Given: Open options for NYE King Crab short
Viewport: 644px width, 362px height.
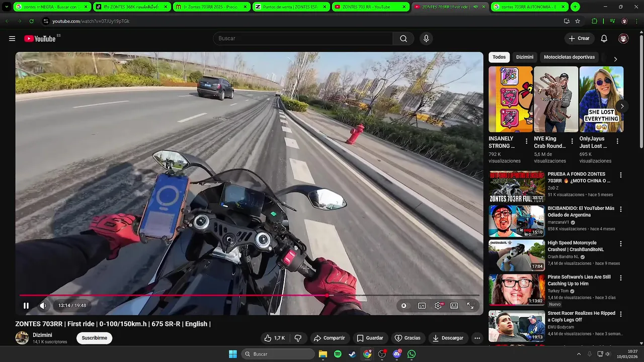Looking at the screenshot, I should pyautogui.click(x=572, y=141).
